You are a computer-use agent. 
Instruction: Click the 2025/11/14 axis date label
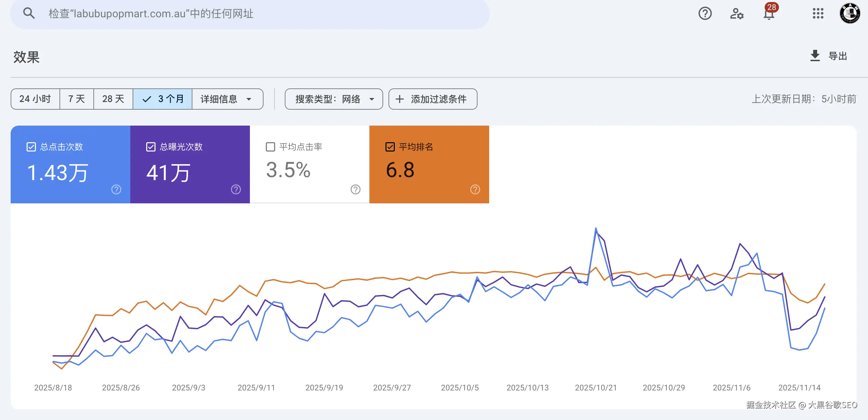coord(799,388)
